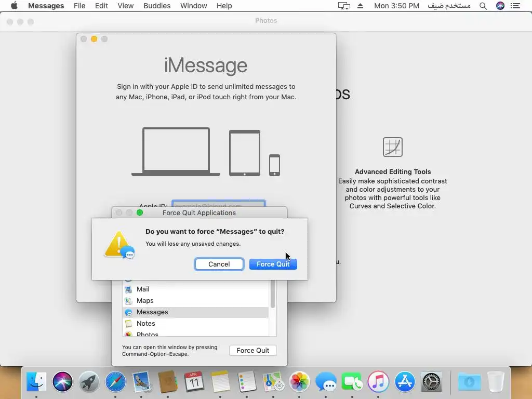
Task: Open Safari compass icon in Dock
Action: tap(115, 381)
